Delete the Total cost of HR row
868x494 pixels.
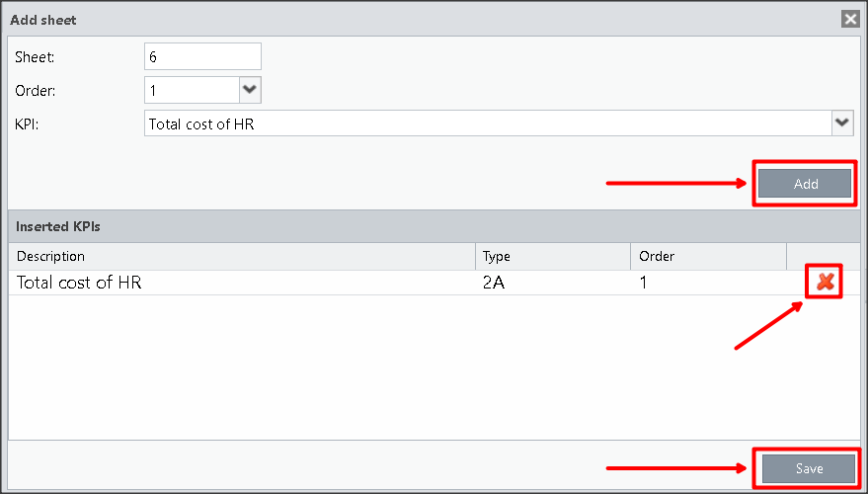(825, 283)
